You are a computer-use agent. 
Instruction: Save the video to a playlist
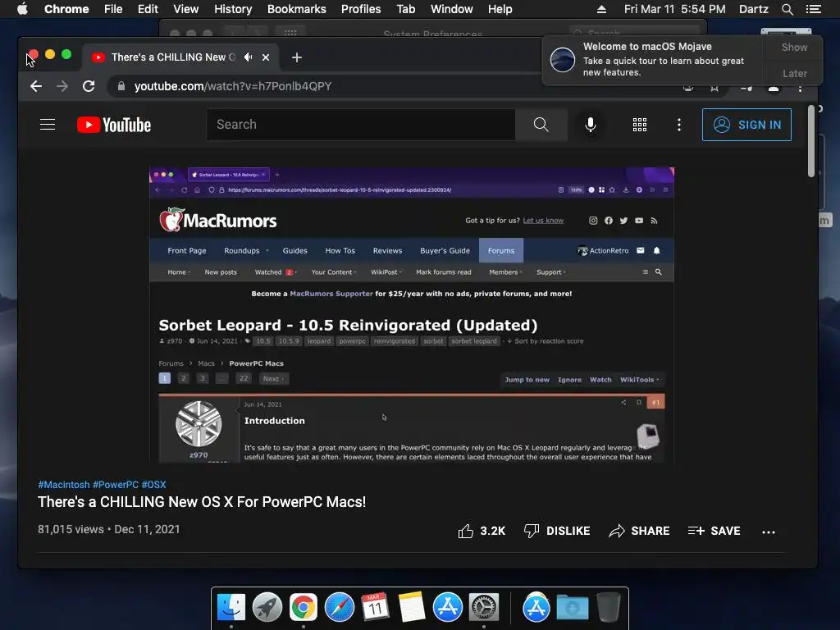714,531
